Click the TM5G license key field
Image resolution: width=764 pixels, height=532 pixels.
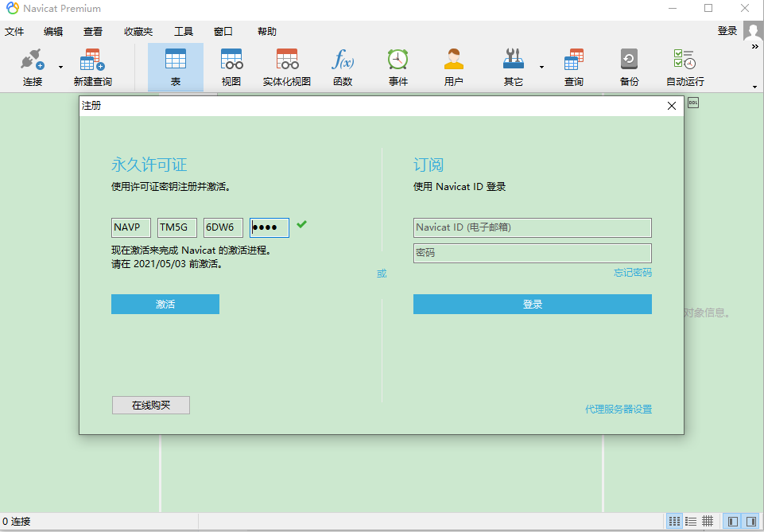(177, 227)
